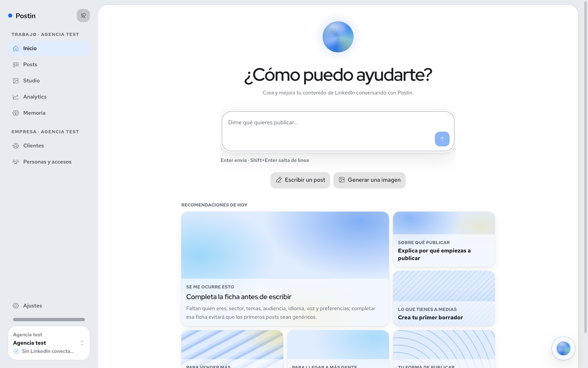The width and height of the screenshot is (588, 368).
Task: Click TRABAJO · AGENCIA TEST section label
Action: [45, 35]
